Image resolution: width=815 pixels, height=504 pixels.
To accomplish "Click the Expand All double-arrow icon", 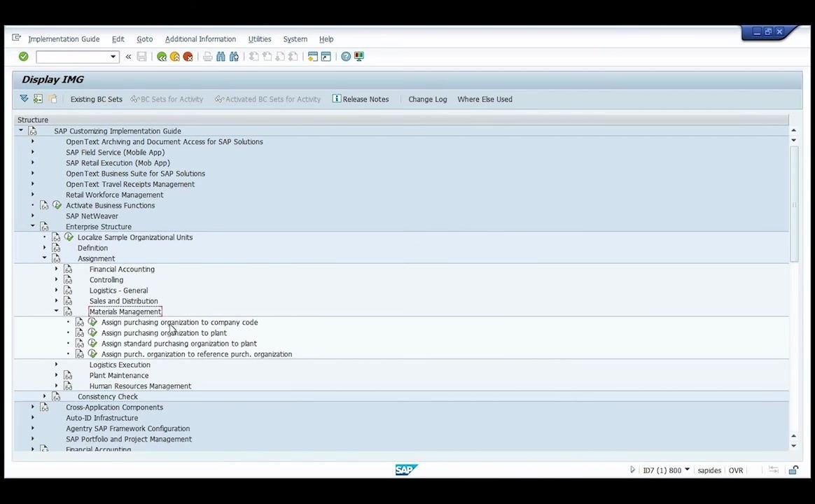I will pos(24,99).
